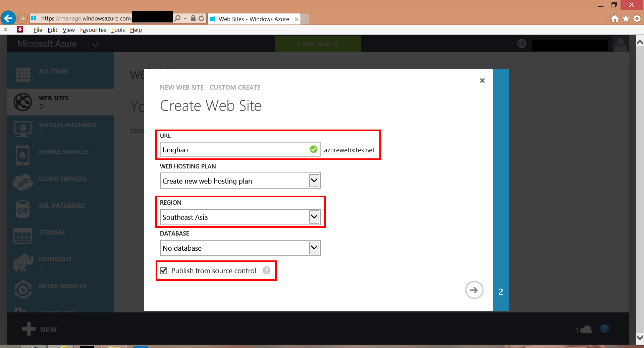Click the green URL valid checkmark

click(x=314, y=149)
